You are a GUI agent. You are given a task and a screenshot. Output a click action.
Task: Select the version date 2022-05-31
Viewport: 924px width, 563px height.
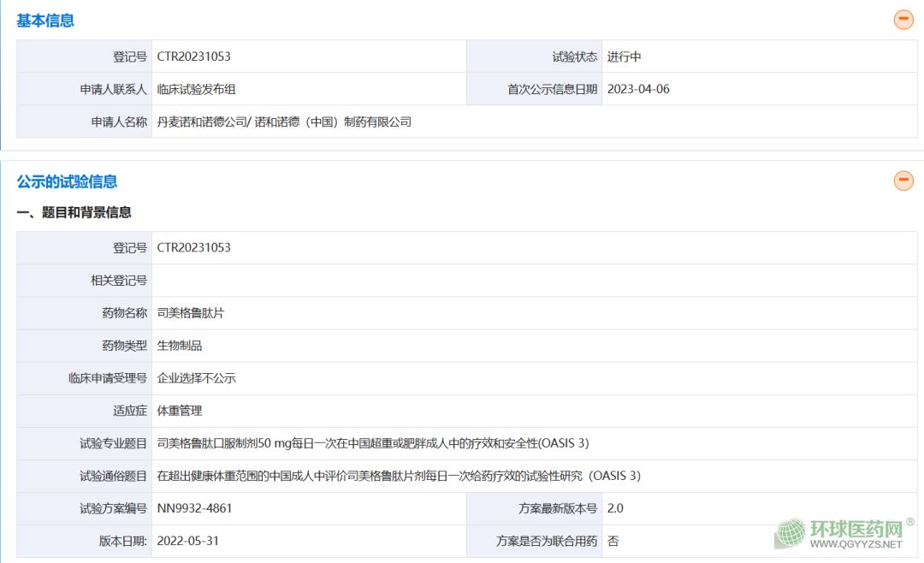[193, 541]
